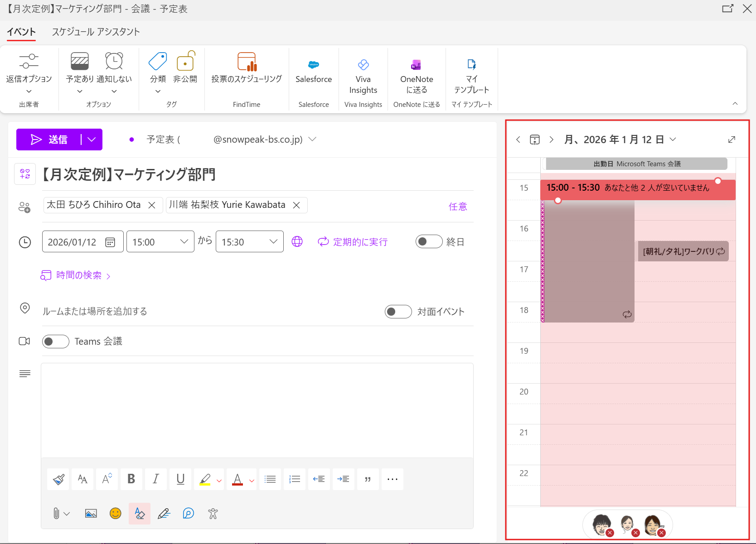
Task: Toggle the 対面イベント in-person switch
Action: point(397,312)
